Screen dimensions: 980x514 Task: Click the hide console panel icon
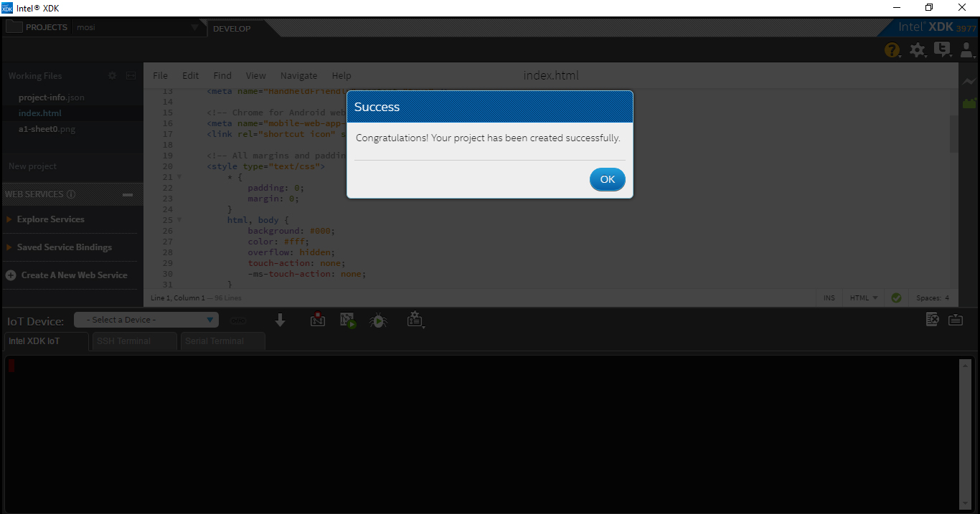pos(956,320)
